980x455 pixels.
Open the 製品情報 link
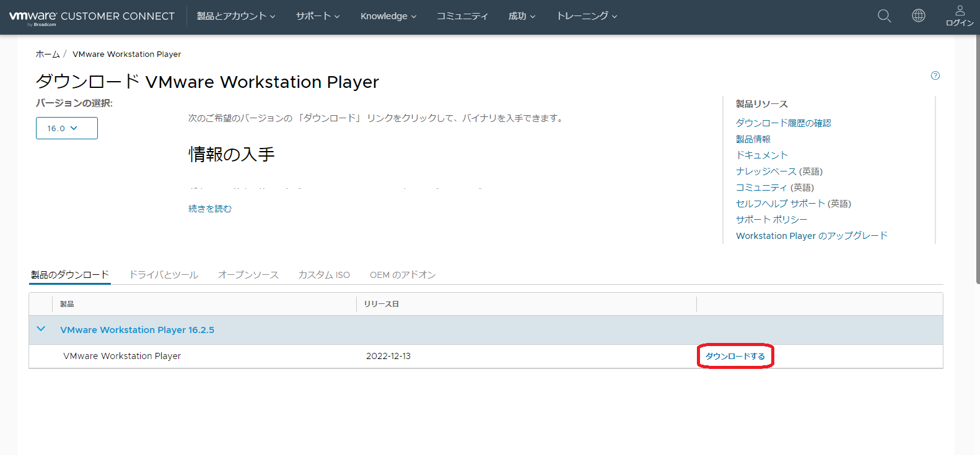tap(753, 139)
